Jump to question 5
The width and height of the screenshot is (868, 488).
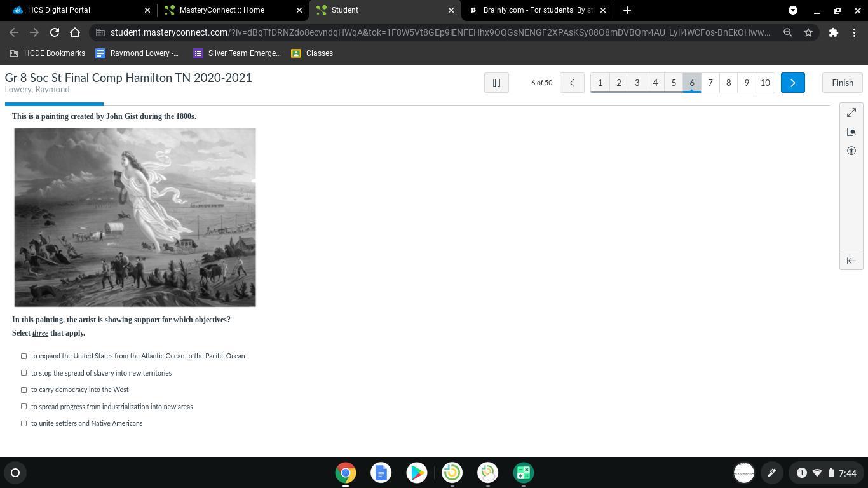674,83
